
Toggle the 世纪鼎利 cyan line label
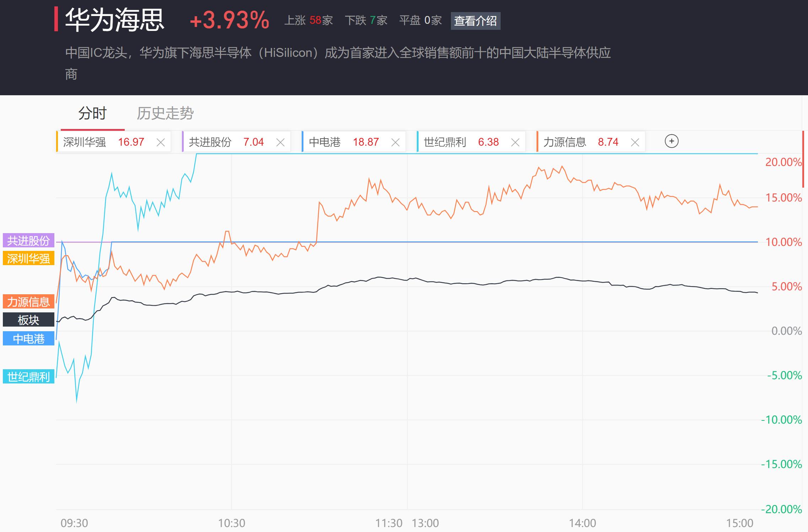pos(28,377)
